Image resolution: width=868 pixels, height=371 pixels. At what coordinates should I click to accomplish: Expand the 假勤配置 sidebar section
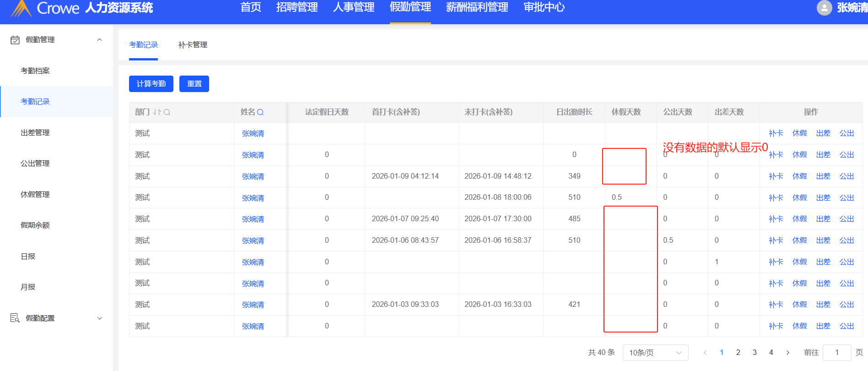pyautogui.click(x=100, y=318)
